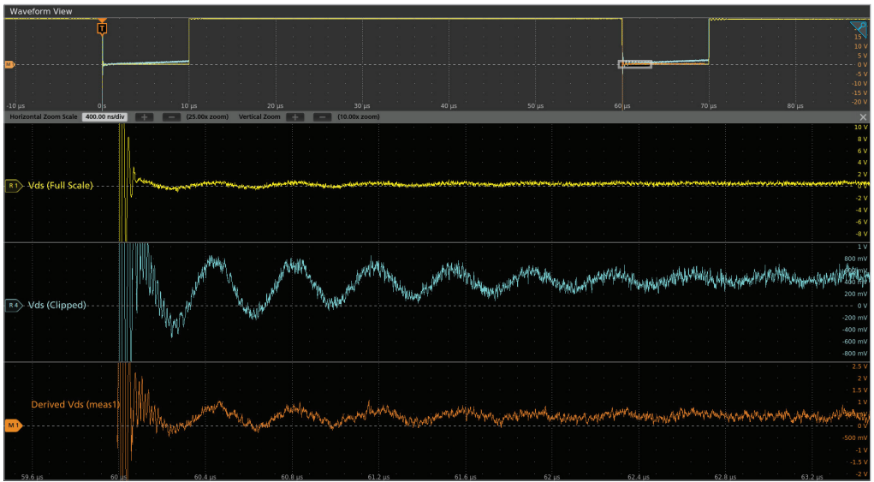Click the zoom box in overview waveform
Screen dimensions: 874x482
pyautogui.click(x=635, y=64)
